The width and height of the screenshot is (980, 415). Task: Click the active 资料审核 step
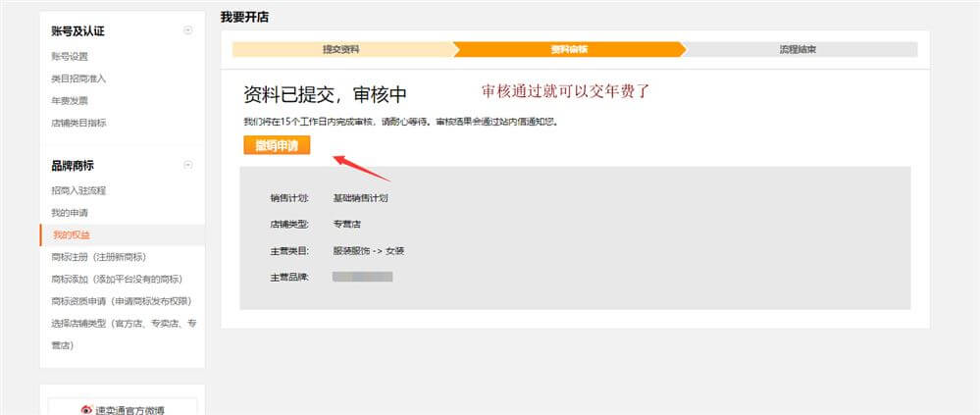coord(569,49)
